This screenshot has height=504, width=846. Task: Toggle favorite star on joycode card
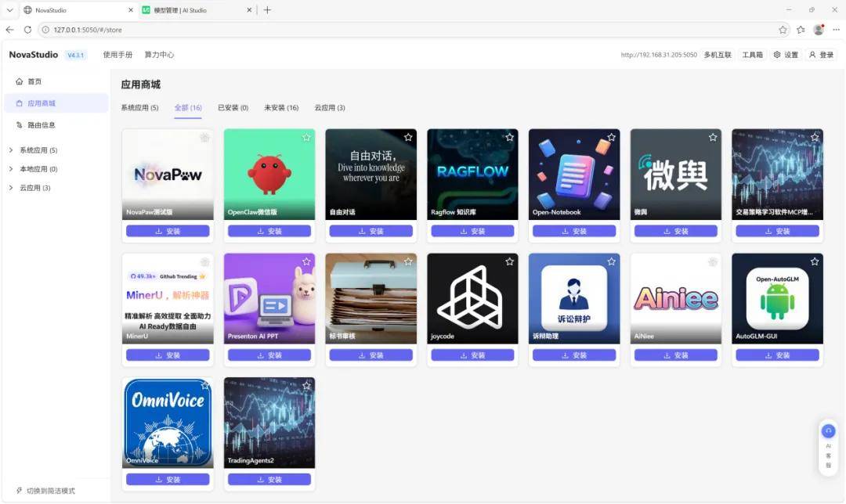pos(510,261)
